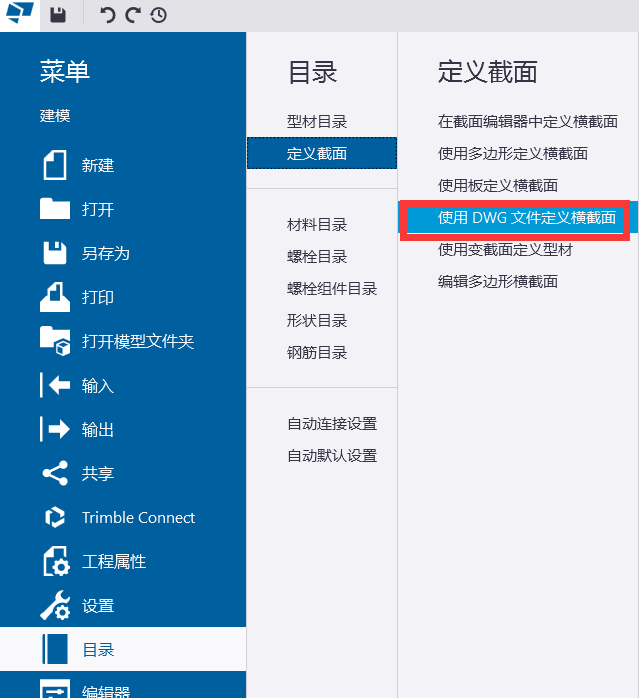Select the highlighted 定义截面 item

(x=322, y=153)
